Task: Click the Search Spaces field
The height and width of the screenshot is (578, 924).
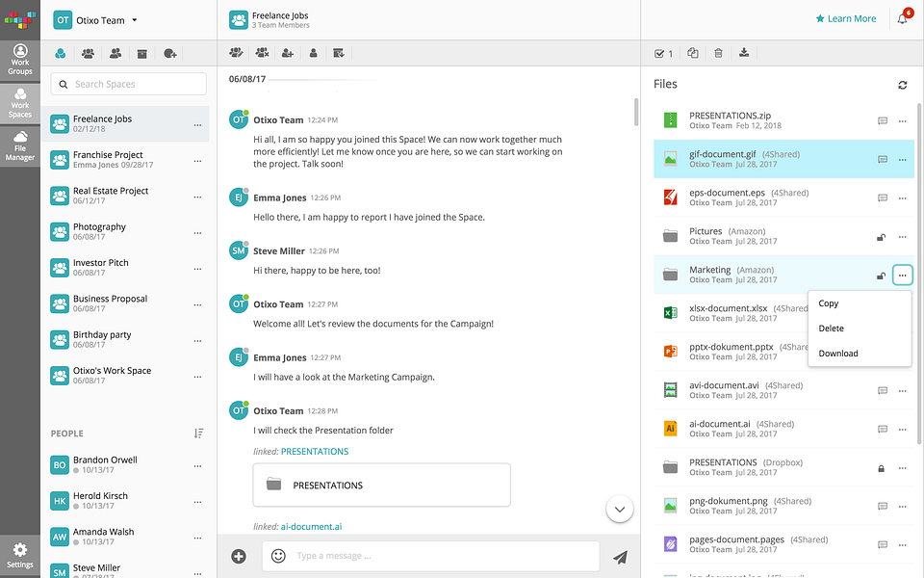Action: coord(128,85)
